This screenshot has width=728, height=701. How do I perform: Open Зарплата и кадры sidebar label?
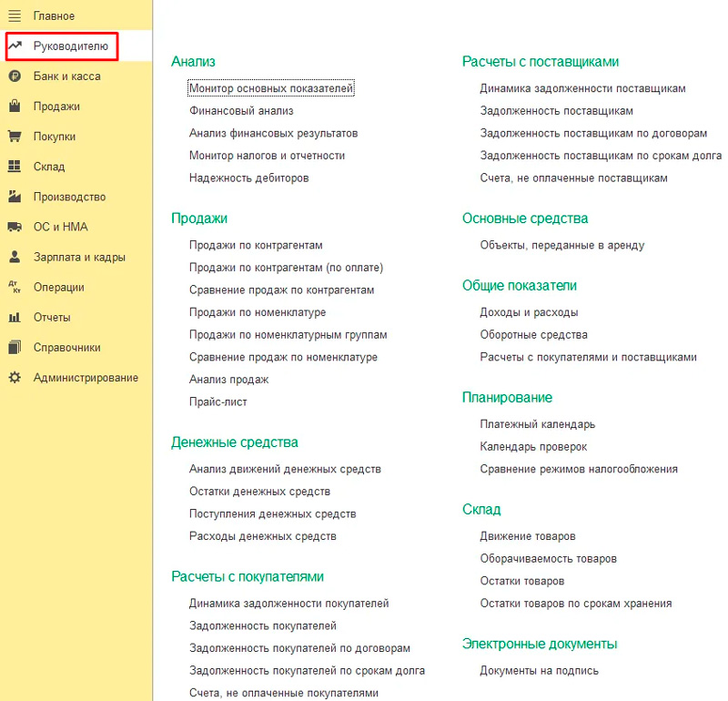click(x=79, y=258)
